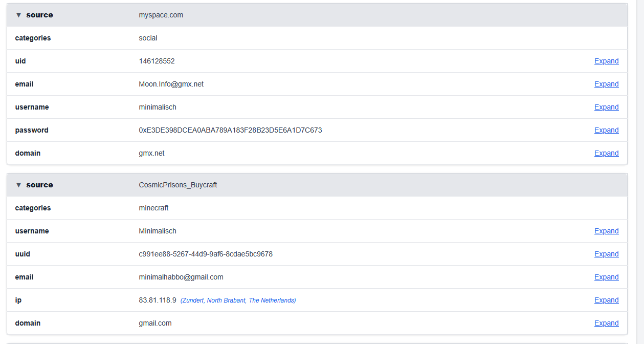Image resolution: width=644 pixels, height=344 pixels.
Task: Expand the uid 146128552 row
Action: click(606, 61)
